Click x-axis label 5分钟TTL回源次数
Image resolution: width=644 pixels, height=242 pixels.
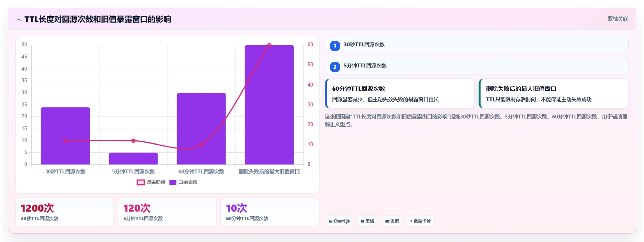point(133,171)
